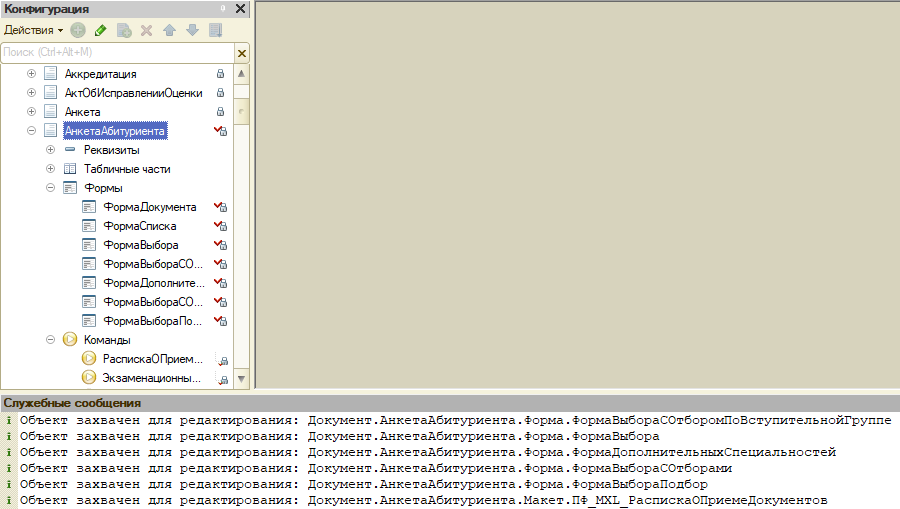This screenshot has width=900, height=509.
Task: Click the captured-lock icon beside ФормаВыбора
Action: point(220,244)
